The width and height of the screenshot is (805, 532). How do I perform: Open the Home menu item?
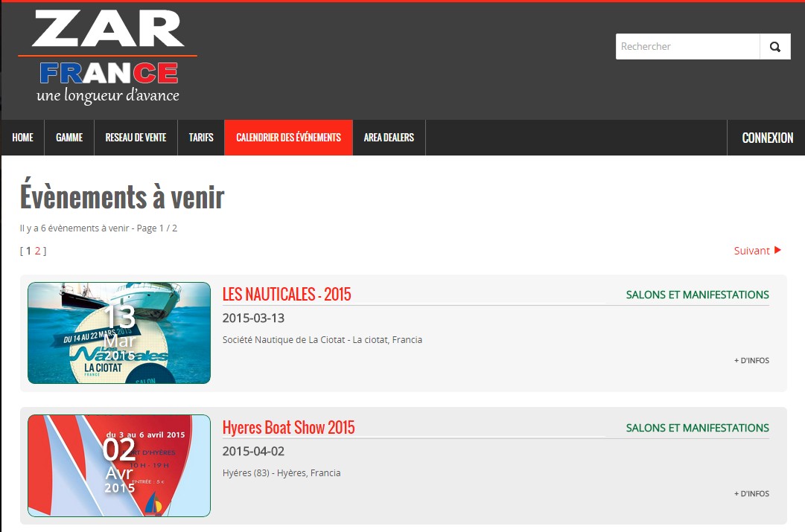pos(22,138)
